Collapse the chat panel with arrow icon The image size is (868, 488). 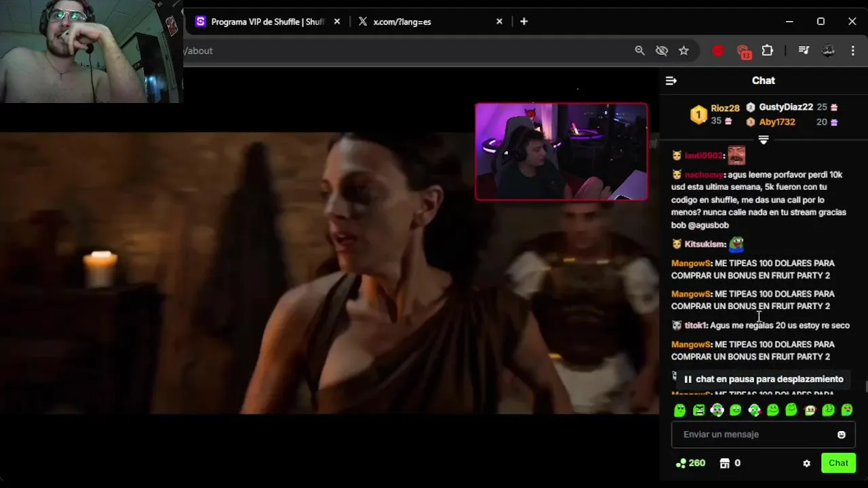[671, 81]
